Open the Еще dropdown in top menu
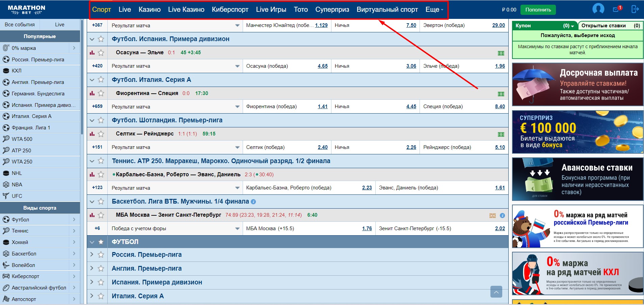 (x=434, y=9)
